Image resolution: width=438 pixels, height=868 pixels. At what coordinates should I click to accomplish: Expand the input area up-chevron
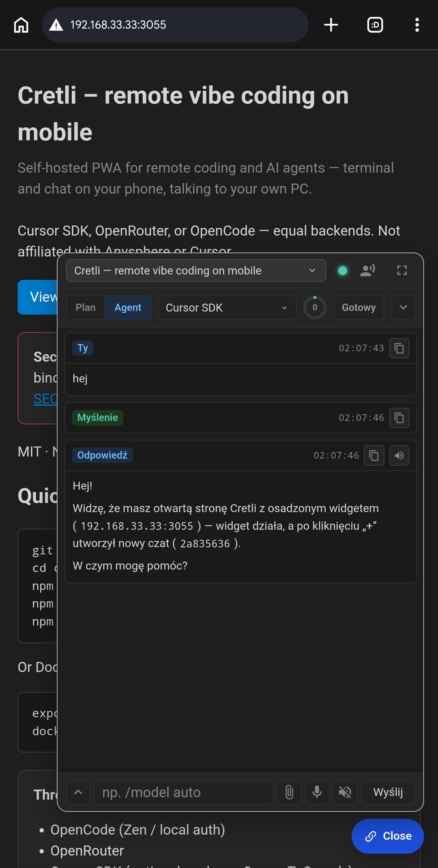click(78, 793)
